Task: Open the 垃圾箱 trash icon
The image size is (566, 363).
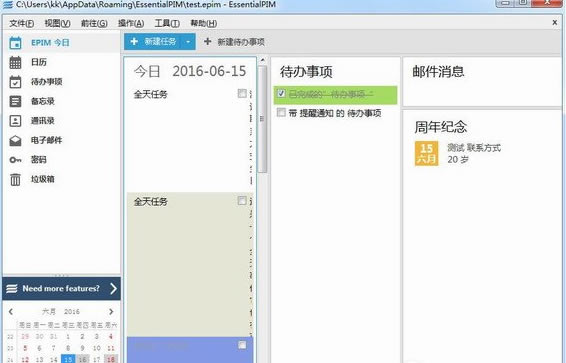Action: 15,179
